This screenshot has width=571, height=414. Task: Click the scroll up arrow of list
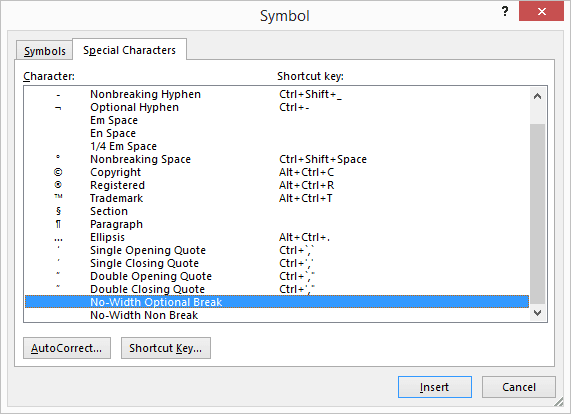tap(537, 96)
